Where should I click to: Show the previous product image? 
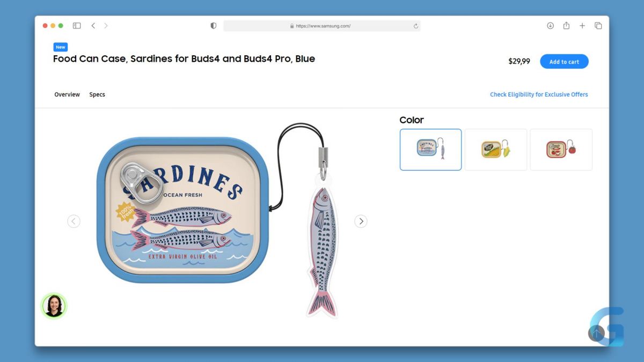point(74,221)
